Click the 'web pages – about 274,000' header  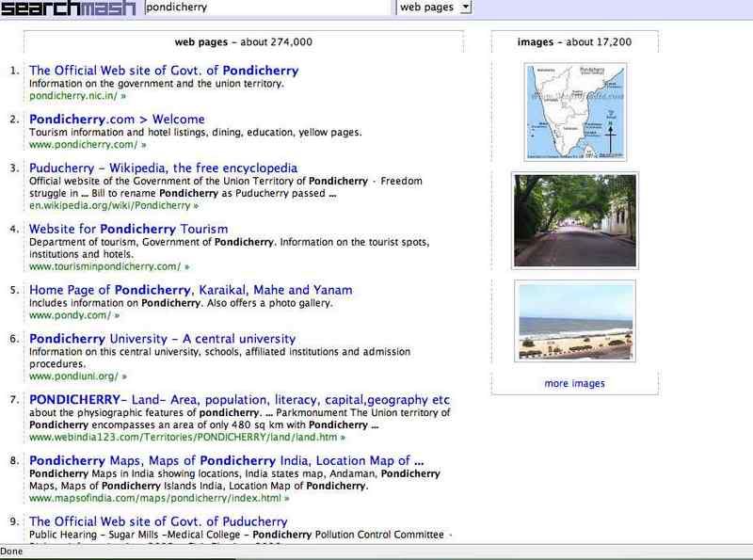[244, 42]
